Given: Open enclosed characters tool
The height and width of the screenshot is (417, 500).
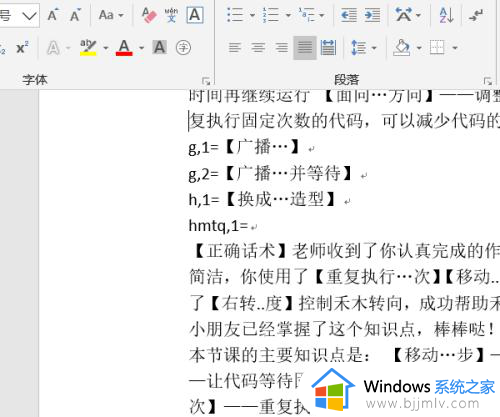Looking at the screenshot, I should pos(183,48).
